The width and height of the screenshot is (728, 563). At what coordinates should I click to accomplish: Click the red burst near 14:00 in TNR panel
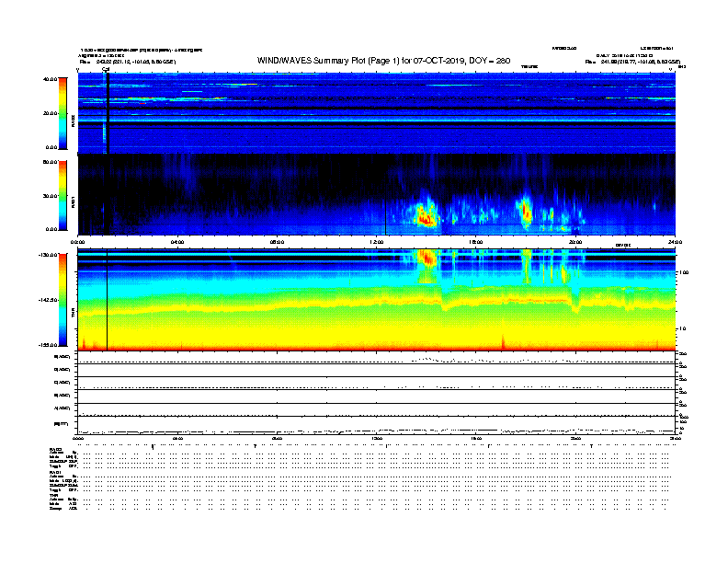pyautogui.click(x=427, y=258)
